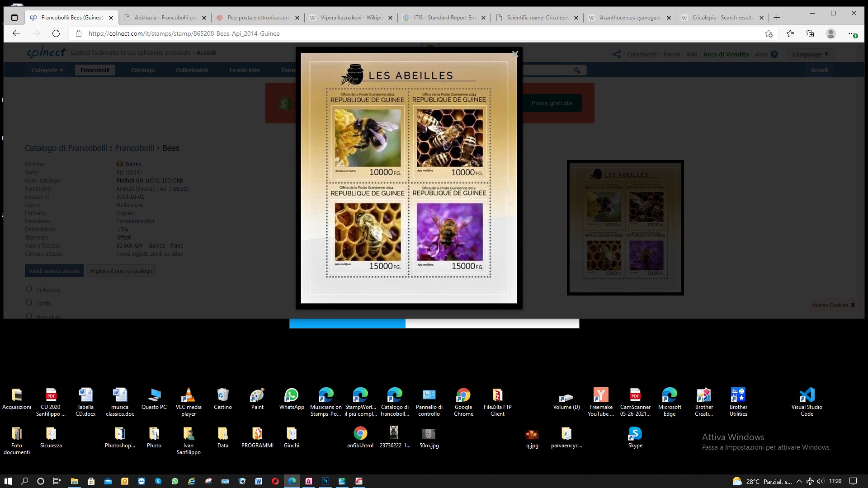
Task: Switch to the Pec: posta elettronica tab
Action: point(258,18)
